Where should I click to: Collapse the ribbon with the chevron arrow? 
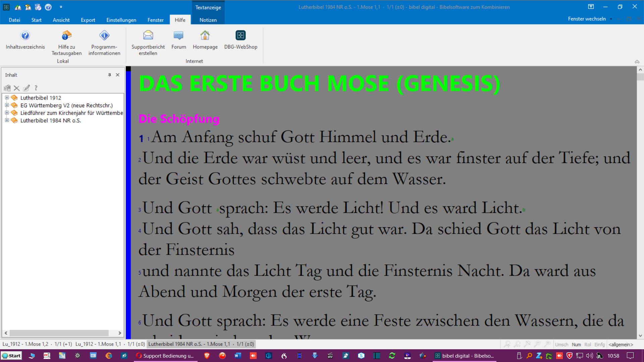point(637,62)
